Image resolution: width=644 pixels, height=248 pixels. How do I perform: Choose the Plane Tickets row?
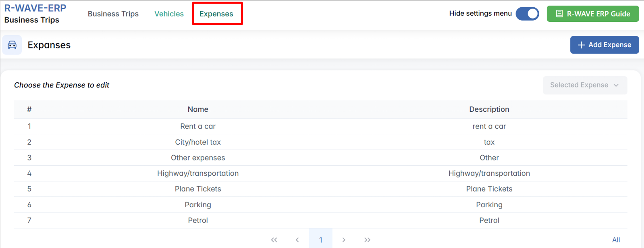[198, 189]
